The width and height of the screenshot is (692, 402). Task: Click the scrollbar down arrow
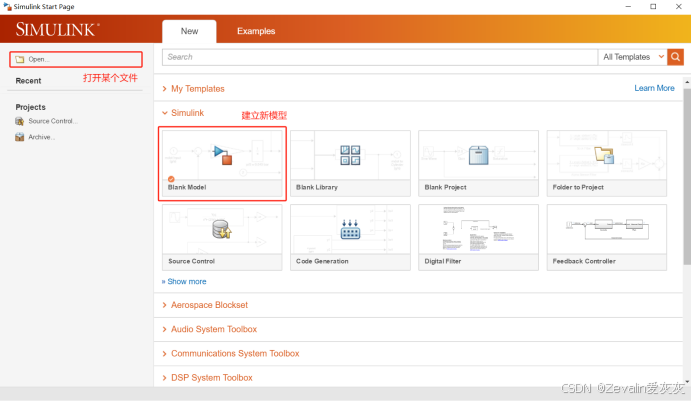687,382
